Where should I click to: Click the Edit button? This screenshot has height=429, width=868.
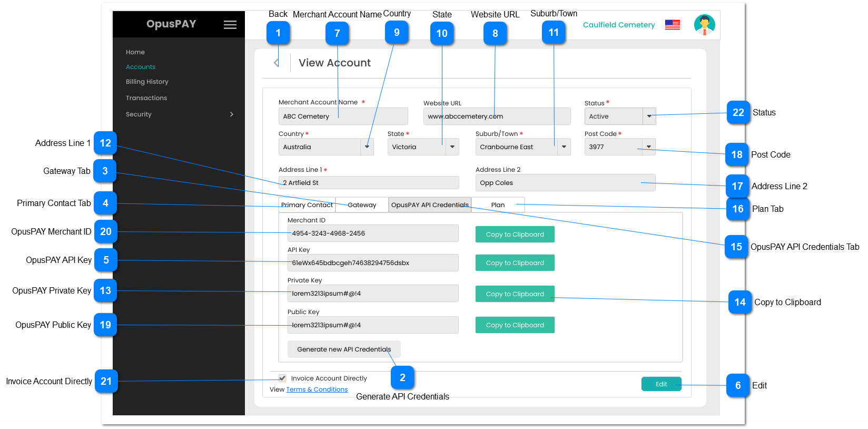(x=661, y=384)
